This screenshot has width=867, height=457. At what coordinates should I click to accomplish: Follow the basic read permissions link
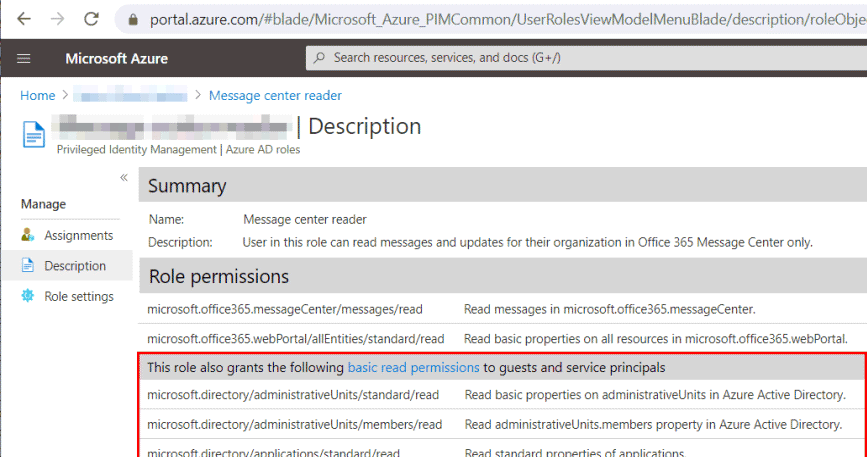coord(413,367)
